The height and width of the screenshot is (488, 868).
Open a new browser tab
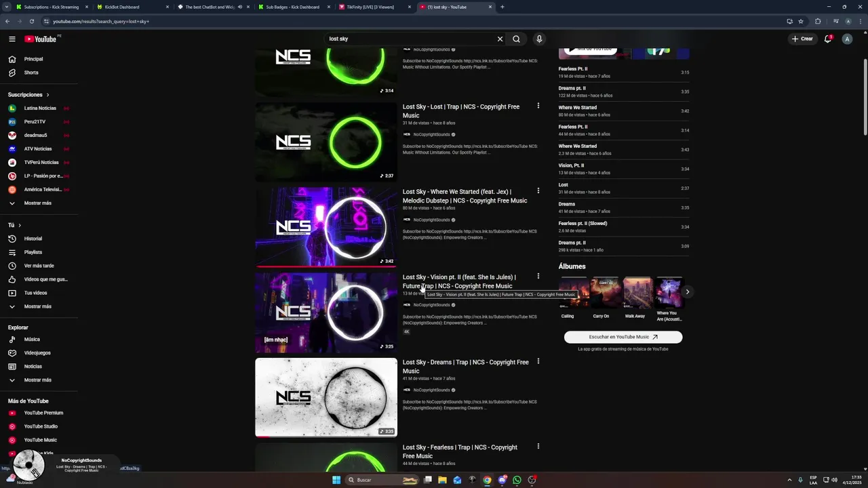[x=502, y=7]
